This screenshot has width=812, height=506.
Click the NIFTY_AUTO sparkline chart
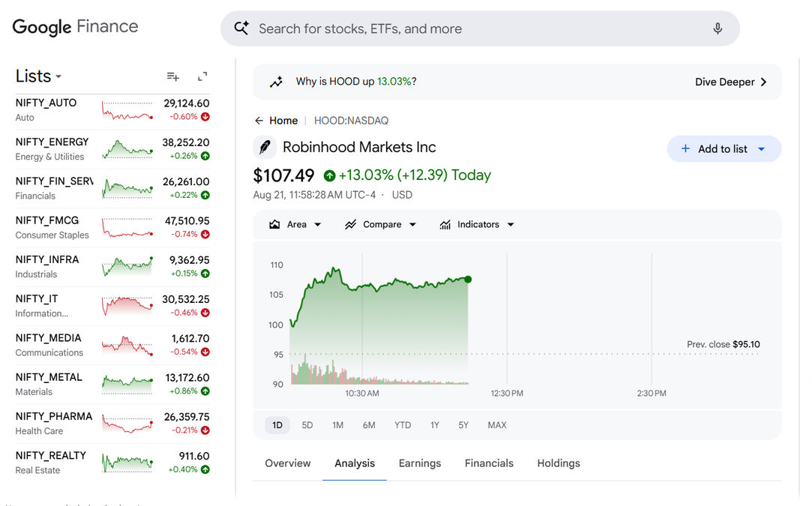point(127,110)
